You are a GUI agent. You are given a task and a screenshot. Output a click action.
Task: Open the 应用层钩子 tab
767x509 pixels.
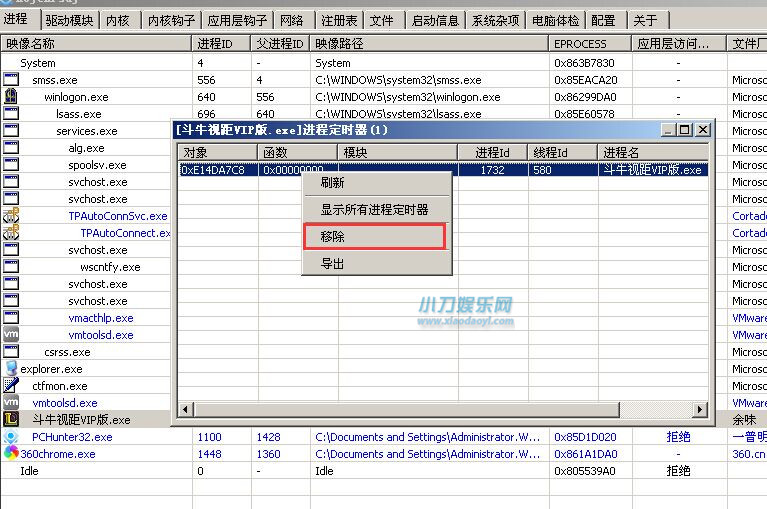[x=237, y=21]
